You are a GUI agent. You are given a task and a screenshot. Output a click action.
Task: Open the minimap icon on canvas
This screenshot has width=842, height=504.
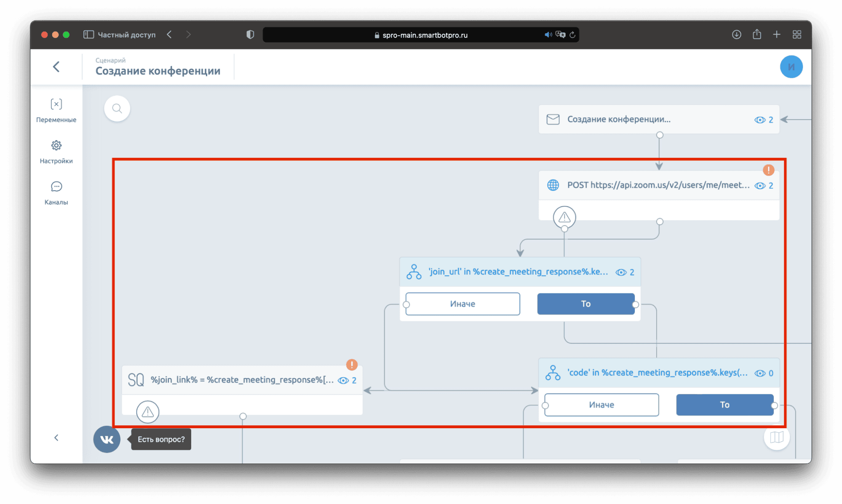(776, 437)
